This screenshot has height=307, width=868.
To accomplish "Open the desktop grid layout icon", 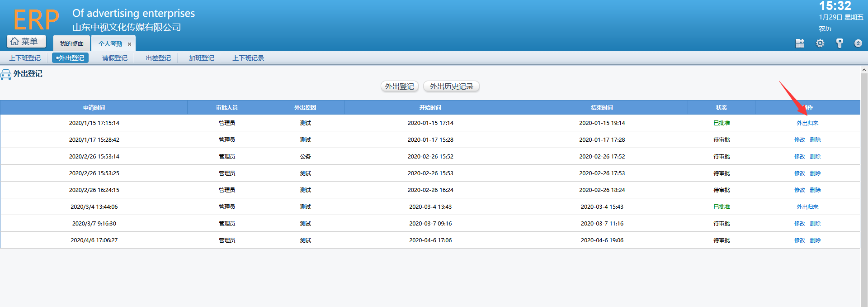I will (x=800, y=43).
